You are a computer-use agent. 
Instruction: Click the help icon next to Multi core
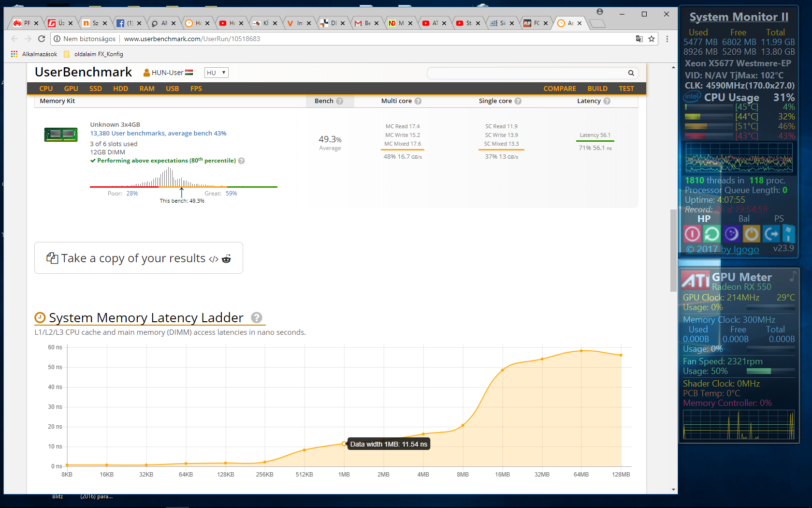tap(418, 101)
